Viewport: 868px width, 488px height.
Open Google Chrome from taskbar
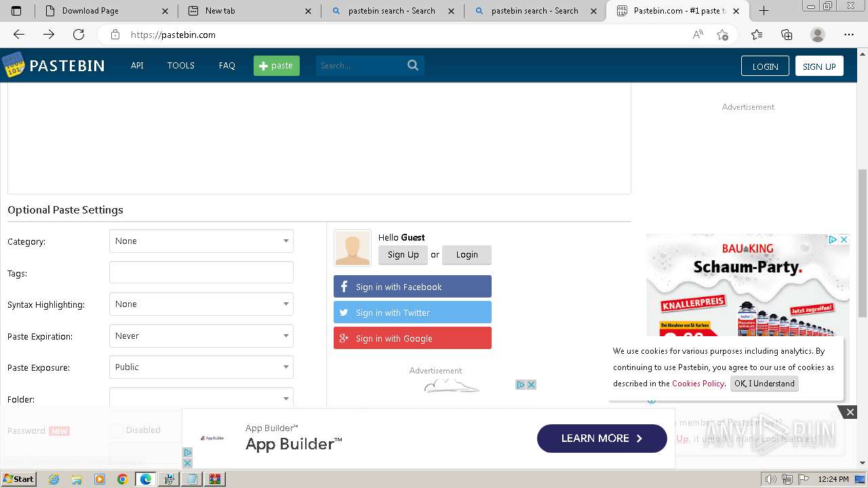(x=123, y=479)
